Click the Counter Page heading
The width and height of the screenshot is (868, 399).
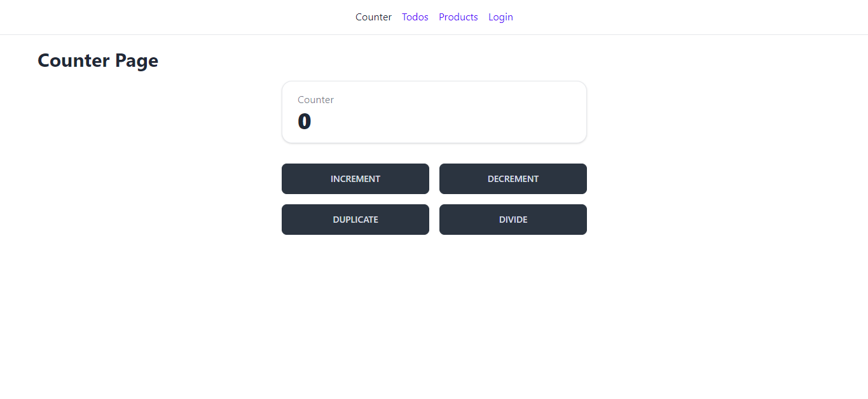tap(98, 60)
